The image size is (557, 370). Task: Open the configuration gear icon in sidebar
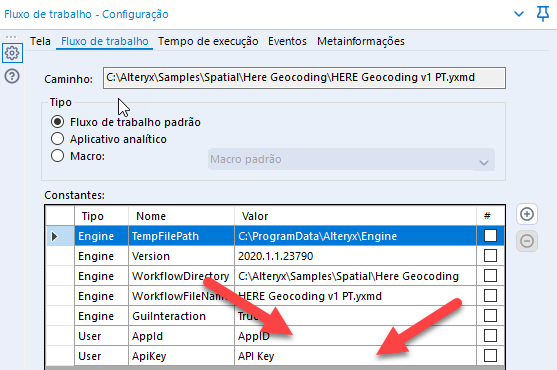point(12,53)
